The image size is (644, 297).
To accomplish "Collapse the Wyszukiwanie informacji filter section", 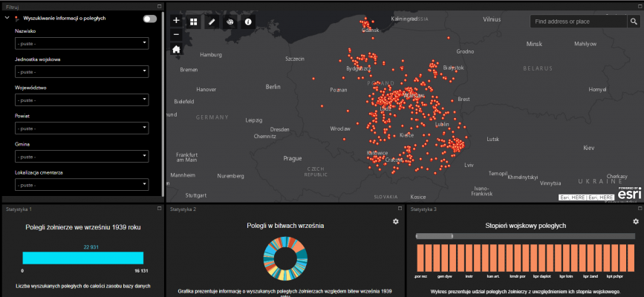I will 8,19.
